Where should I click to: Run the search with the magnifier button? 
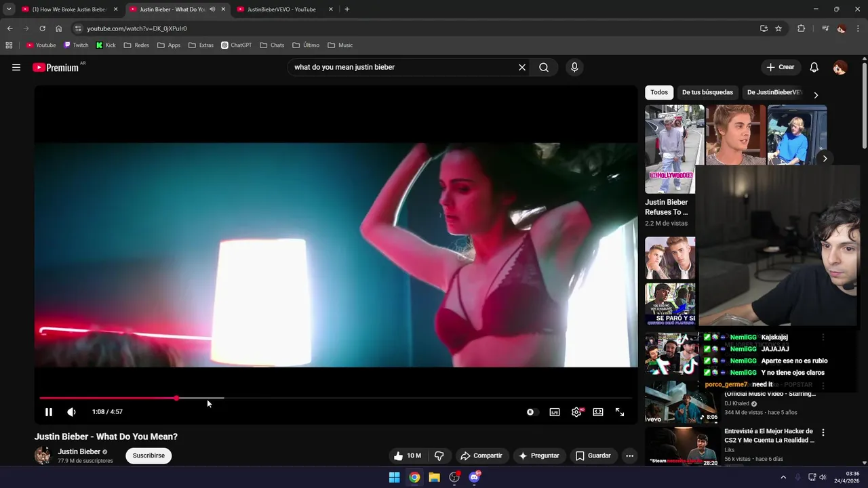[x=544, y=67]
